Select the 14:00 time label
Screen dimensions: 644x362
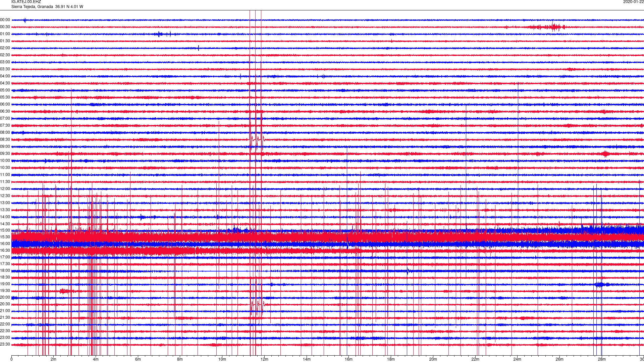pyautogui.click(x=5, y=217)
